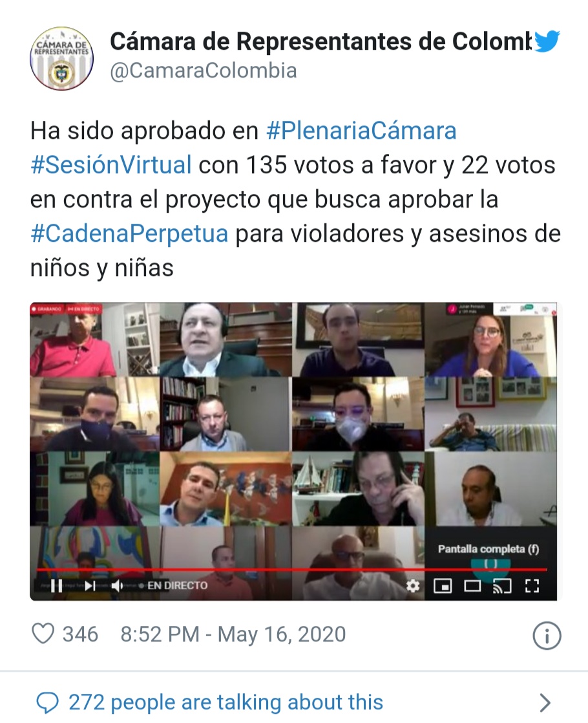Jump to live via EN DIRECTO
Screen dimensions: 588x723
173,586
